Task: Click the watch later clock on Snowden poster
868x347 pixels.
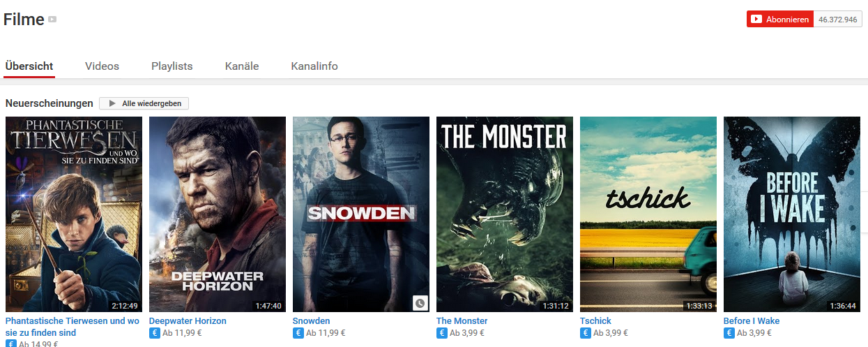Action: pos(419,303)
